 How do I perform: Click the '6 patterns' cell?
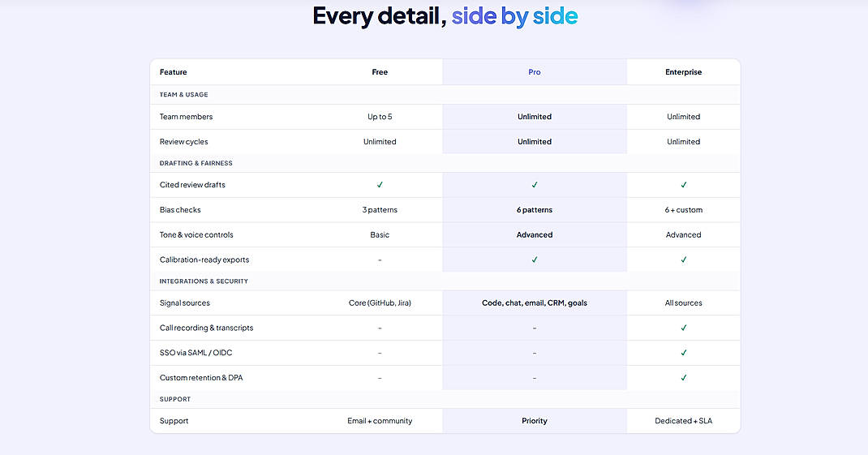[x=535, y=210]
